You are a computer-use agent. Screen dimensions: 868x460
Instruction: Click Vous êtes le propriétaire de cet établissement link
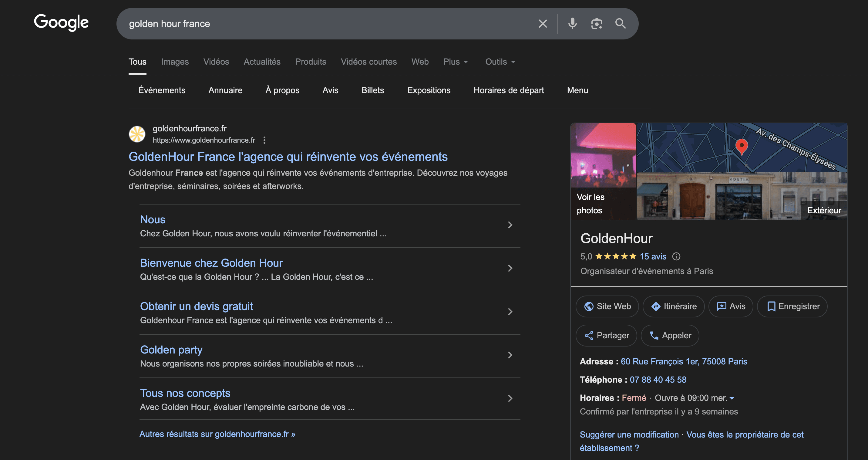(x=691, y=441)
